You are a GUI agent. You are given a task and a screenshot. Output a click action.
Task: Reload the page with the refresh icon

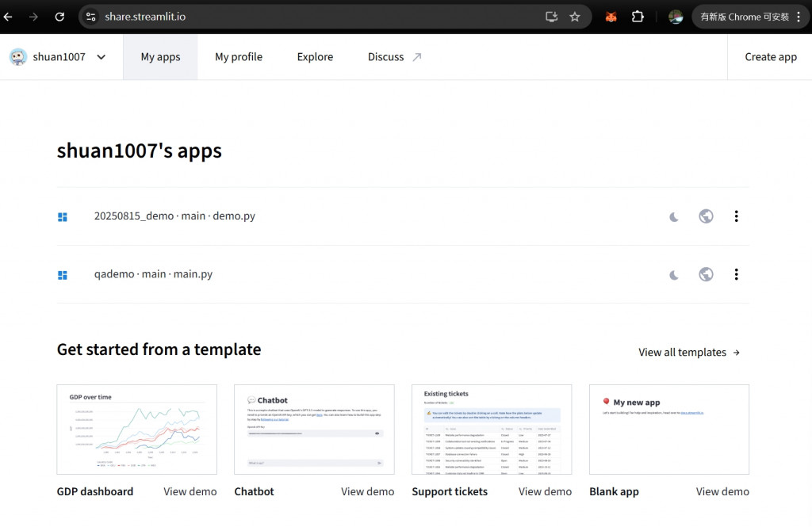59,17
